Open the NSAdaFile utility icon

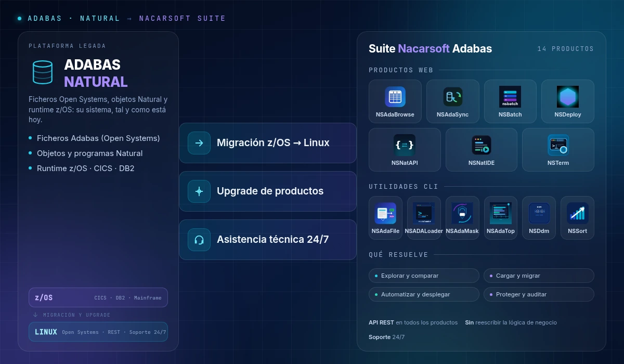(x=385, y=213)
